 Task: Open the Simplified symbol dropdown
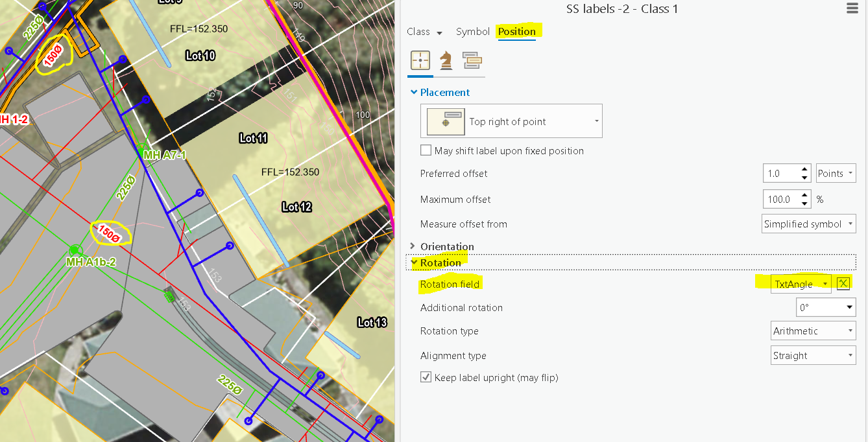(x=808, y=224)
